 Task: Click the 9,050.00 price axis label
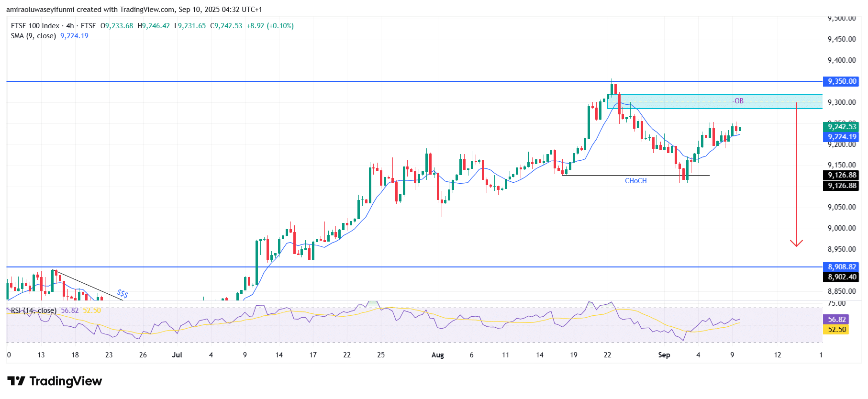tap(842, 207)
